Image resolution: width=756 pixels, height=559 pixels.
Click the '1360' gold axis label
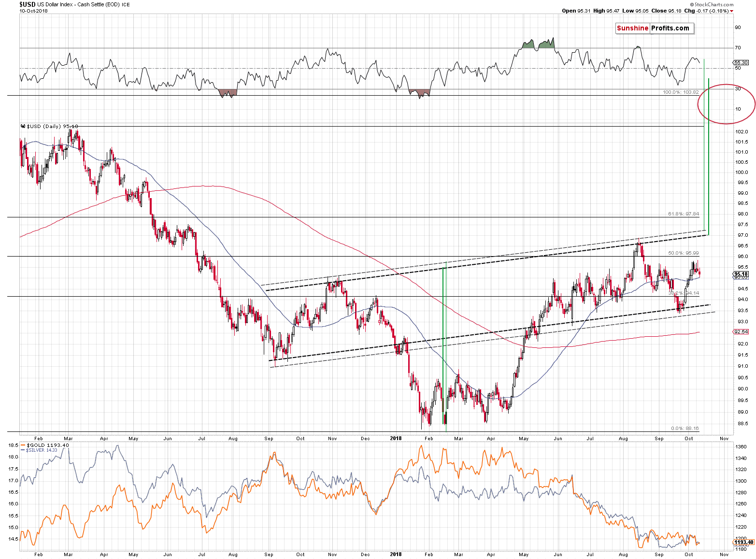741,447
